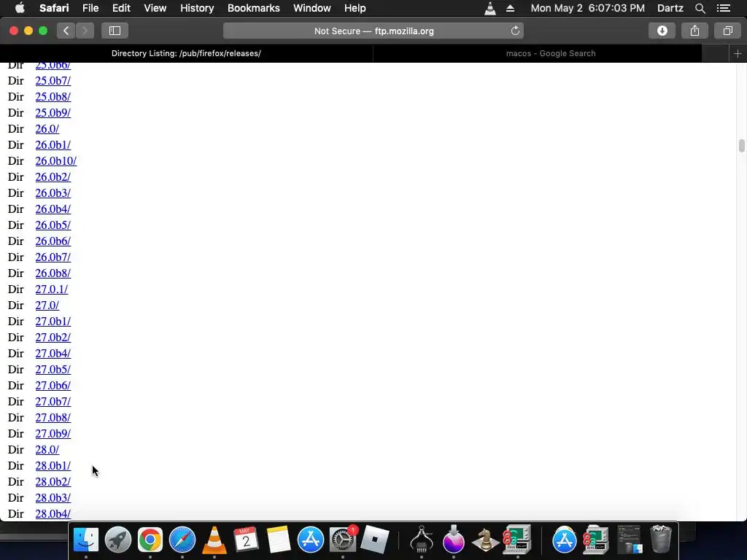Open the Safari application menu
The image size is (747, 560).
click(54, 8)
